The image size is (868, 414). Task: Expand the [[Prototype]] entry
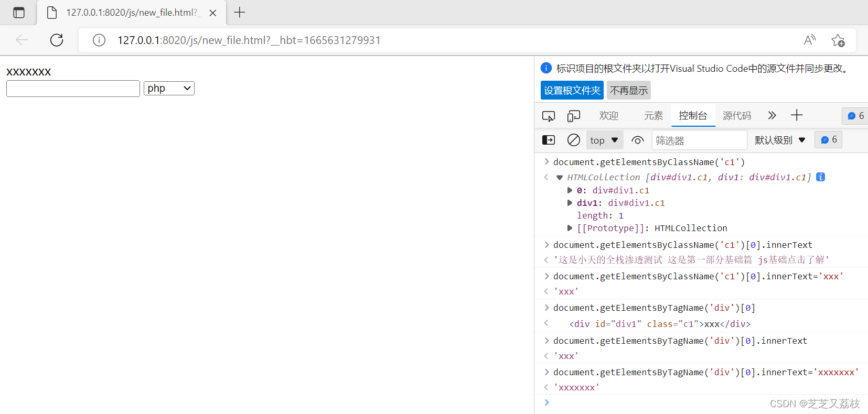click(570, 228)
